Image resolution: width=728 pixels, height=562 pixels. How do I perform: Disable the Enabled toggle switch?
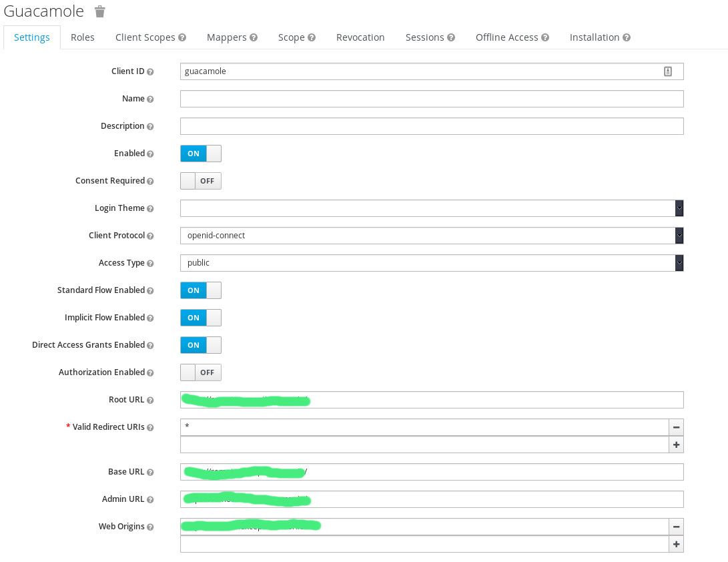(x=200, y=154)
